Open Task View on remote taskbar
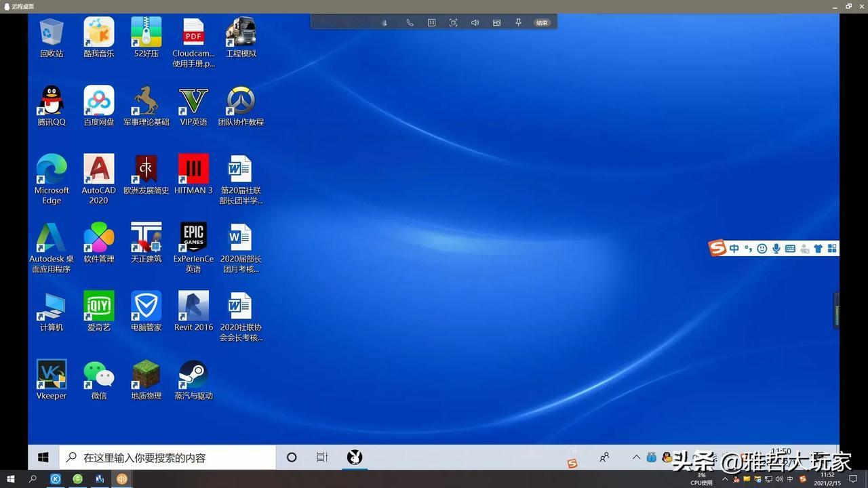Viewport: 868px width, 488px height. pos(322,457)
